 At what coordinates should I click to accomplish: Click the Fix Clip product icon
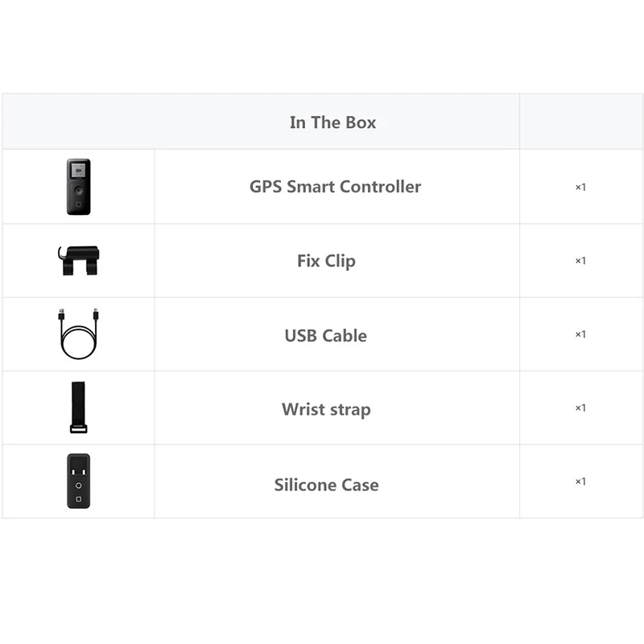(79, 260)
